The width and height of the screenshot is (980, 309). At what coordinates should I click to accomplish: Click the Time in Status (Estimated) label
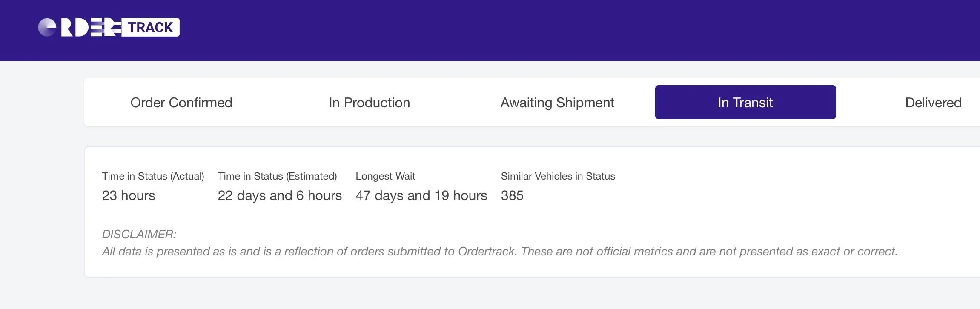point(277,176)
